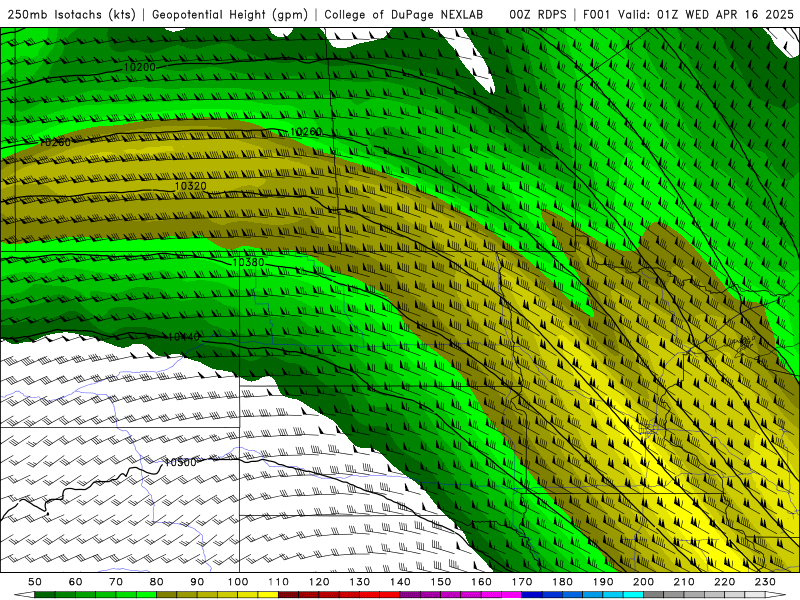This screenshot has height=600, width=800.
Task: Click the 170 label on color scale
Action: [x=522, y=582]
